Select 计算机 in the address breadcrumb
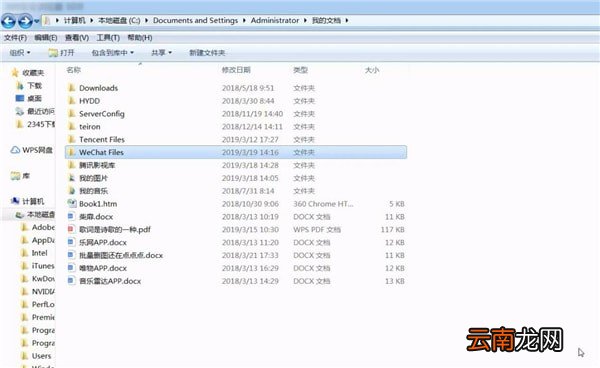This screenshot has height=368, width=600. [74, 21]
